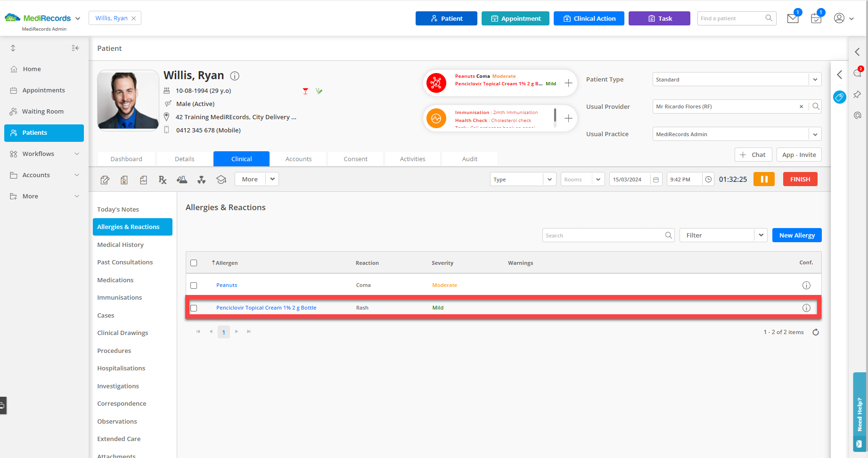Click the New Allergy button
Screen dimensions: 868x458
[797, 235]
